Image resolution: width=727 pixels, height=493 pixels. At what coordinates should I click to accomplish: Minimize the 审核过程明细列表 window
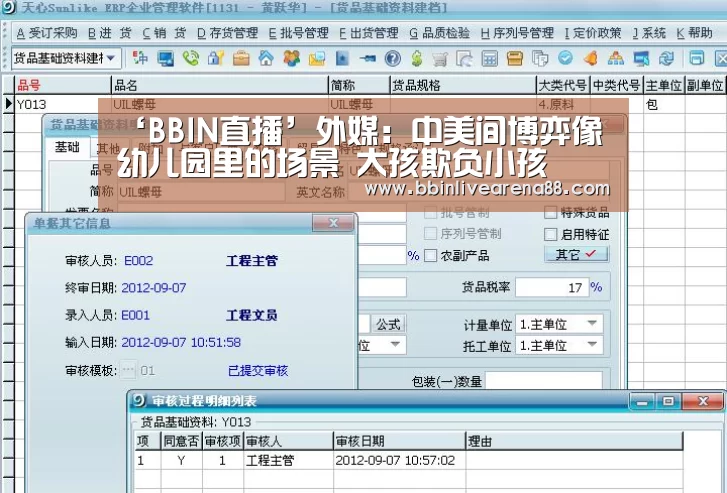642,401
